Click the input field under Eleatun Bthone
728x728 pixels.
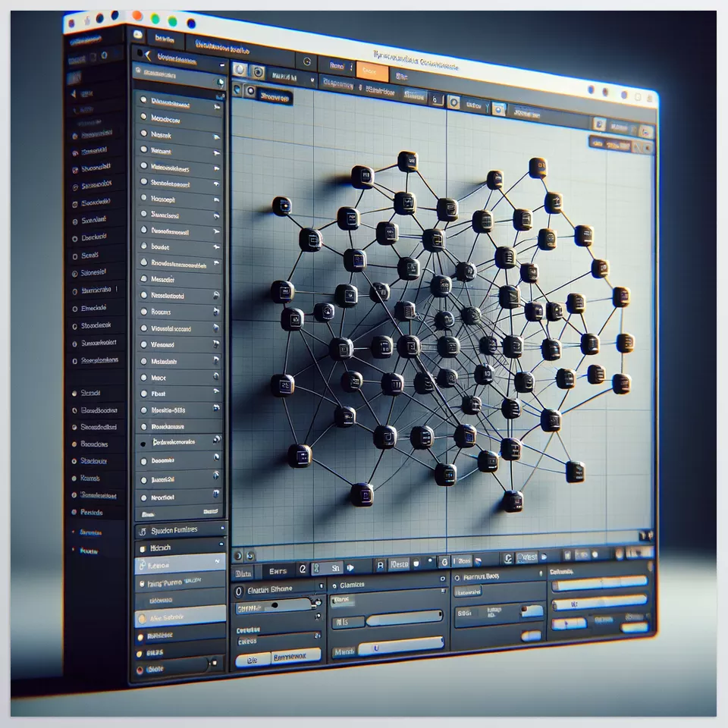[x=277, y=606]
